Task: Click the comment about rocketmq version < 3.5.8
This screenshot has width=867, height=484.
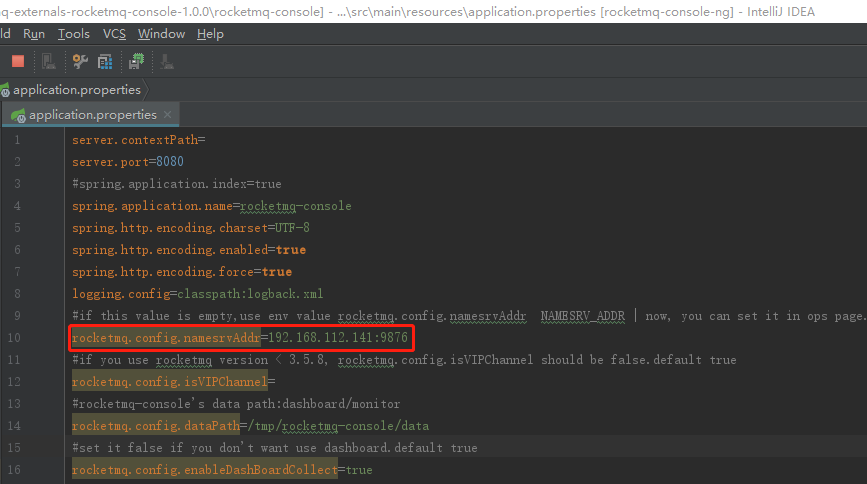Action: pyautogui.click(x=404, y=360)
